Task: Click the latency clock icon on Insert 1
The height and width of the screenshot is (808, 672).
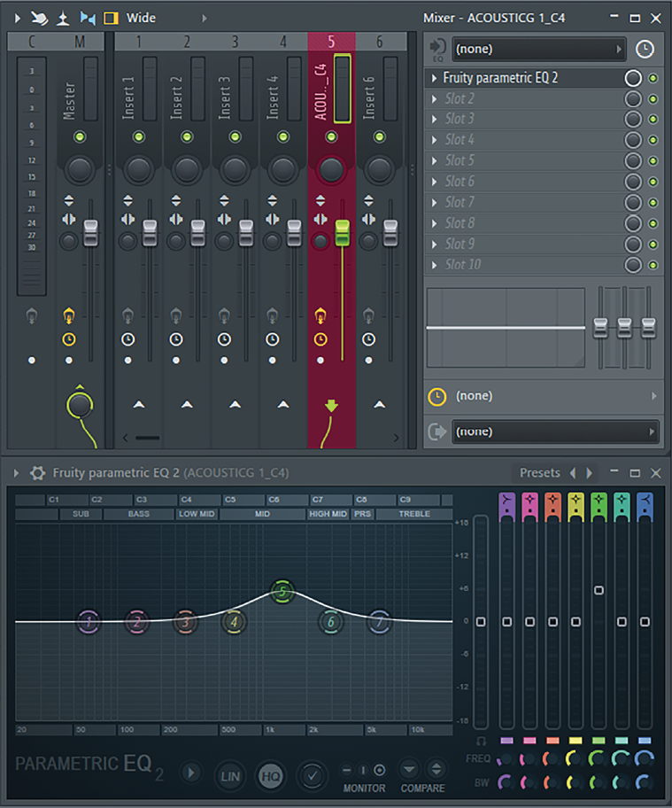Action: (127, 339)
